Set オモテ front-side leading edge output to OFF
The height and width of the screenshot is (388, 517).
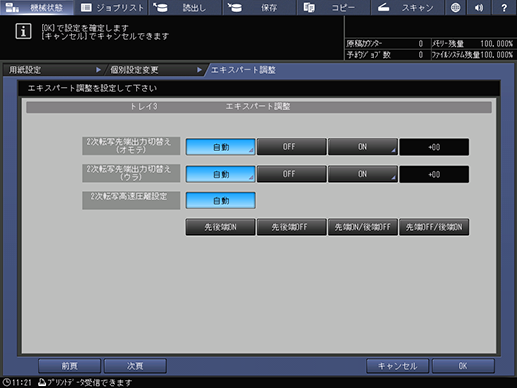click(x=292, y=147)
